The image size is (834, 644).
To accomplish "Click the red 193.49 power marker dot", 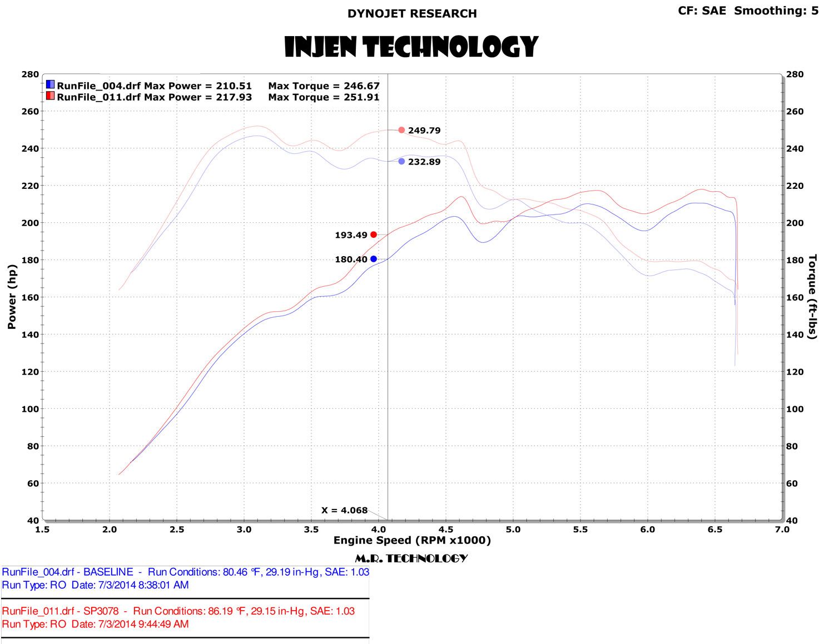I will pyautogui.click(x=374, y=234).
